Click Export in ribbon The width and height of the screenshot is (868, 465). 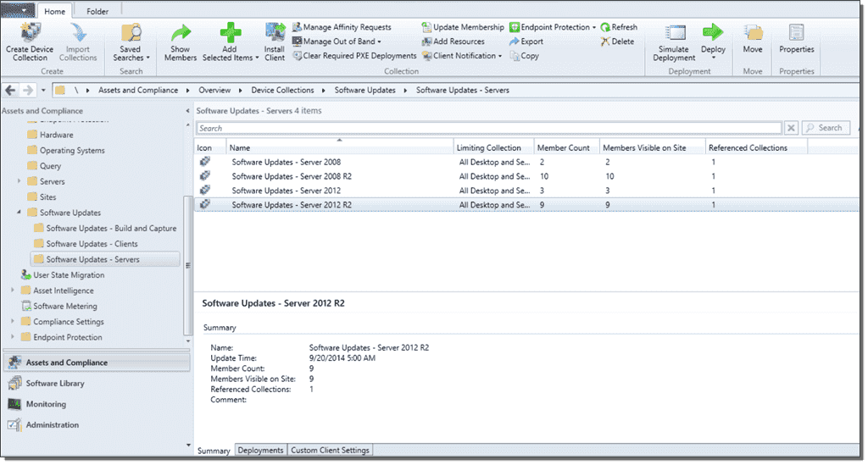pyautogui.click(x=526, y=42)
